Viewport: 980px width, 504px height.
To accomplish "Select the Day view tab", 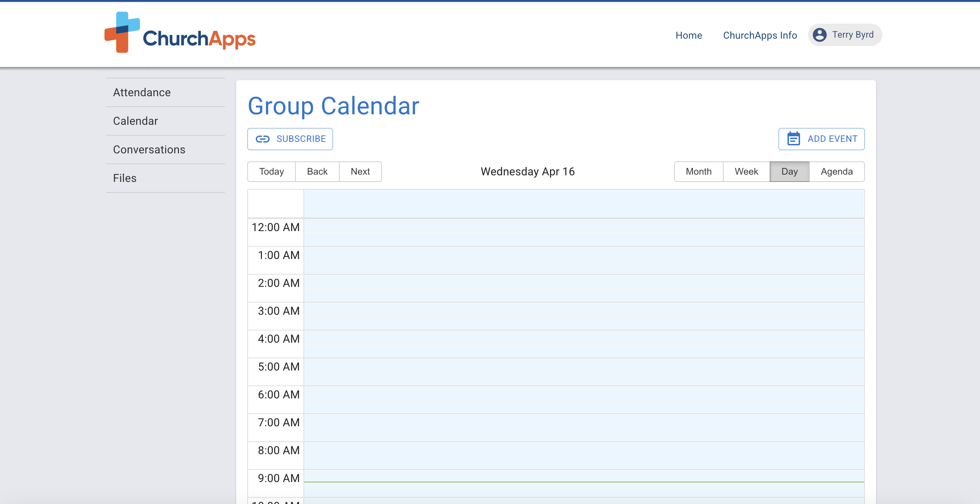I will pyautogui.click(x=789, y=171).
